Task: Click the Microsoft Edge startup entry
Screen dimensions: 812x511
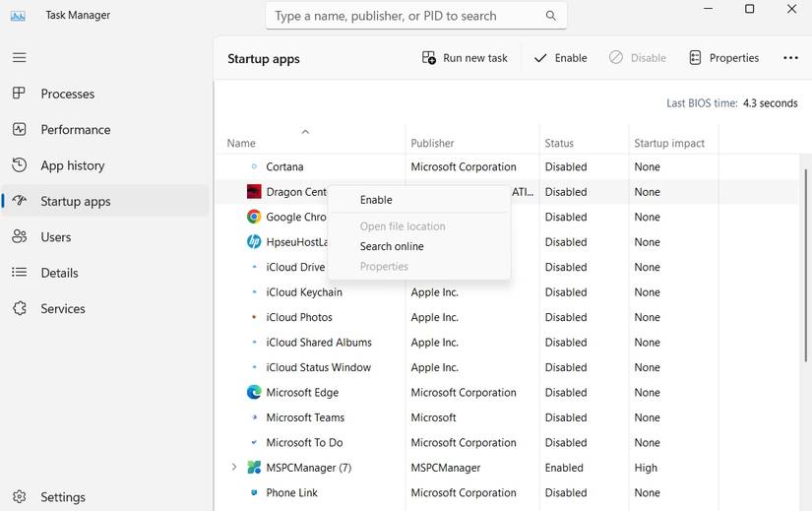Action: (x=302, y=393)
